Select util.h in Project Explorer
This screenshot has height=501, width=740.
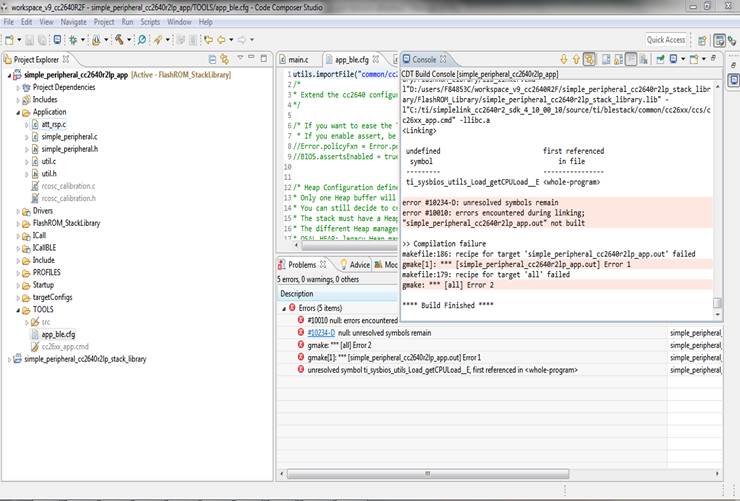[49, 174]
